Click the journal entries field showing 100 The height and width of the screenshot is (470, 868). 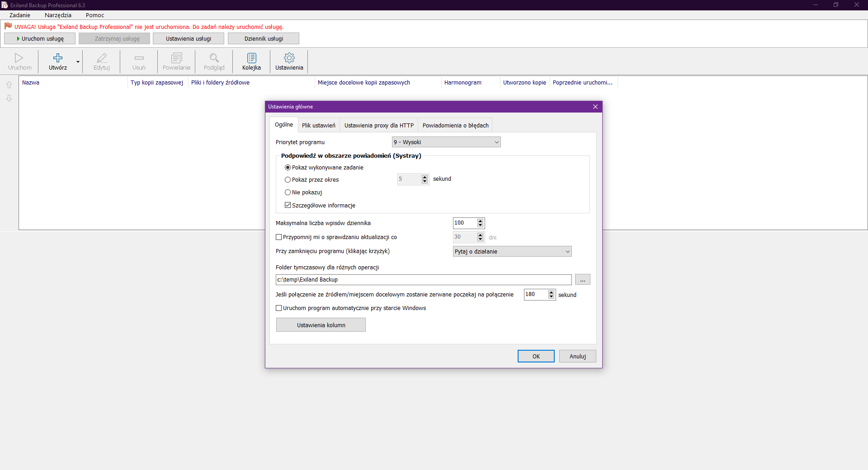(465, 223)
